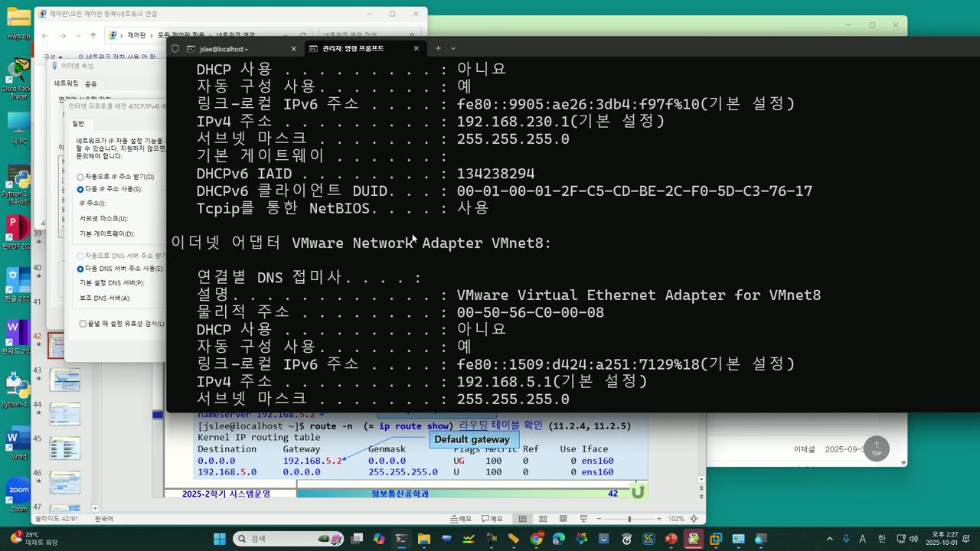Go back in the Network Connections window

coord(45,35)
